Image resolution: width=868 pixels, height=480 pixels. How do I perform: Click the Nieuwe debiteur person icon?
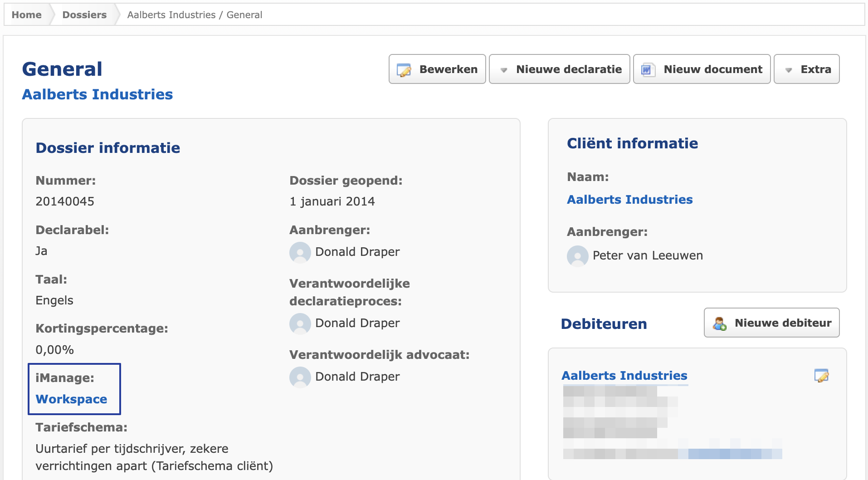tap(719, 323)
